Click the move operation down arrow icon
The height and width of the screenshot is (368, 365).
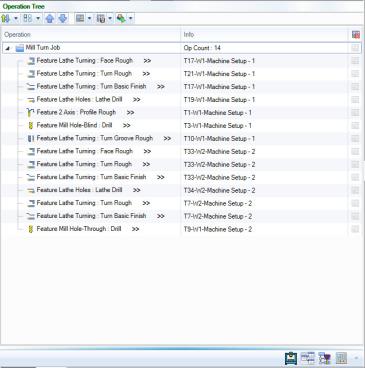point(63,19)
